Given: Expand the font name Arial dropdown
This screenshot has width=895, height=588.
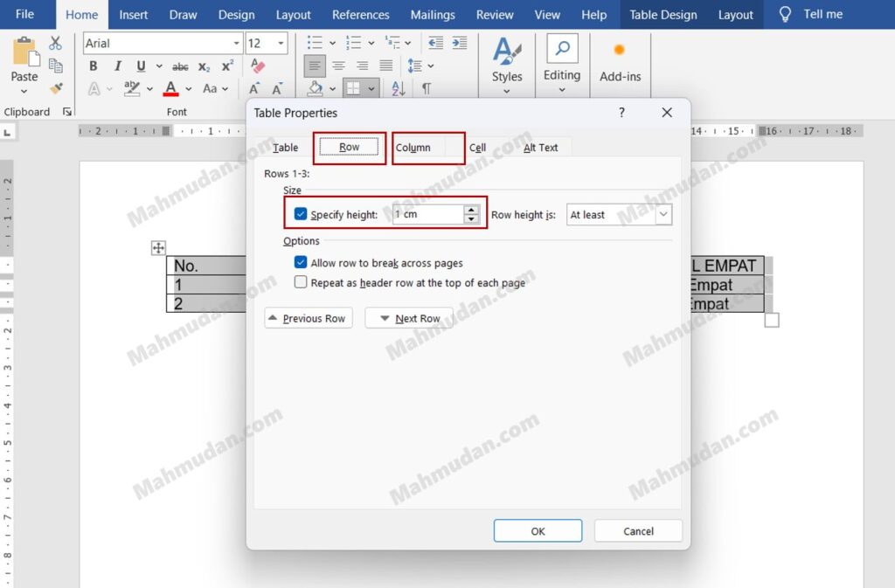Looking at the screenshot, I should pos(236,44).
